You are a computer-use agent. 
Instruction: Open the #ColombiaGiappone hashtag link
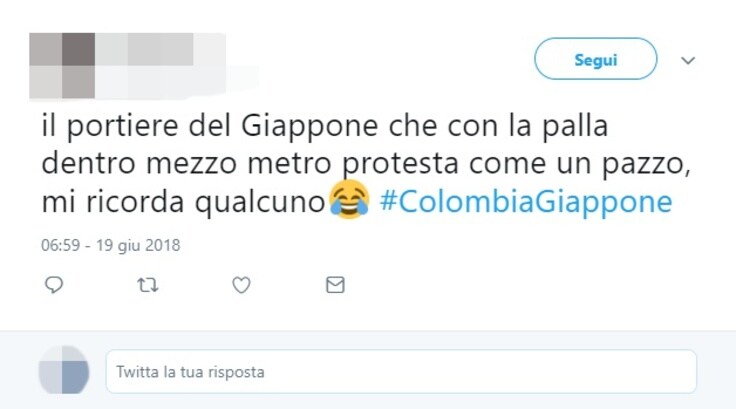click(526, 202)
